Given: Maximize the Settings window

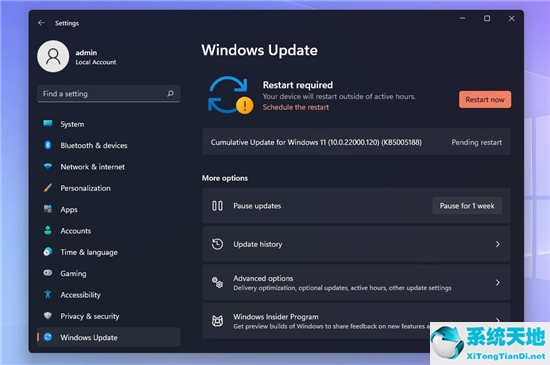Looking at the screenshot, I should 487,19.
